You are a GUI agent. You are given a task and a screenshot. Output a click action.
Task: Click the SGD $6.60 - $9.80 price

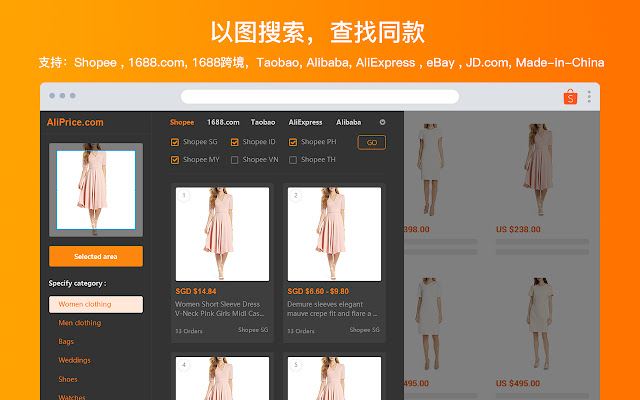pyautogui.click(x=318, y=291)
